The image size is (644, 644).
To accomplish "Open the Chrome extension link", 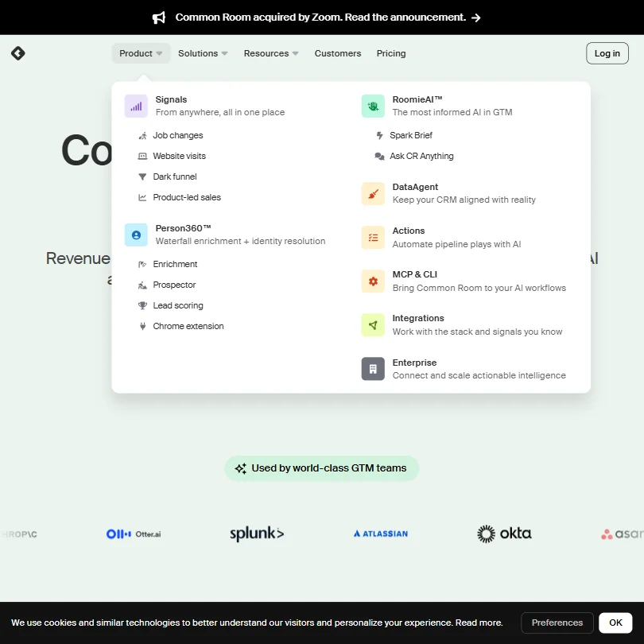I will [x=188, y=326].
